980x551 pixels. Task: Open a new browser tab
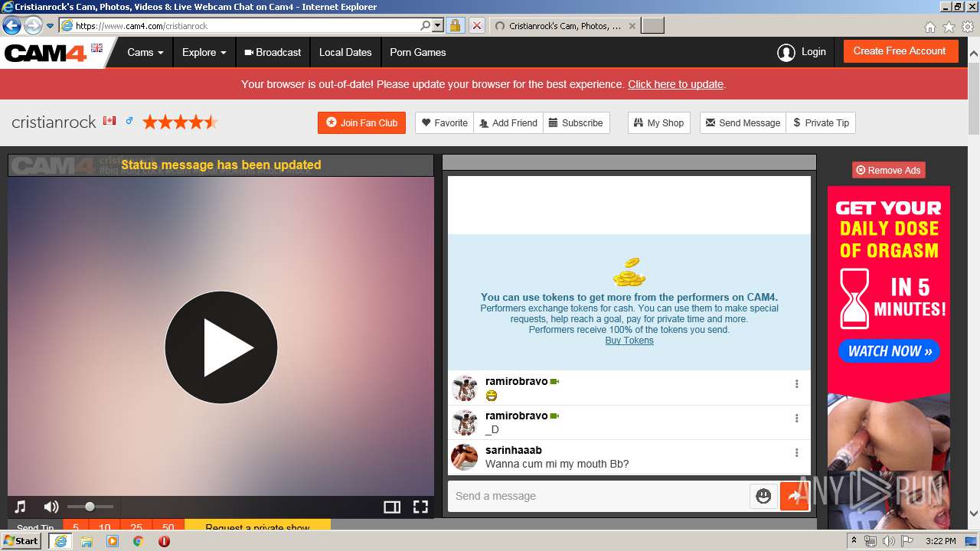652,25
